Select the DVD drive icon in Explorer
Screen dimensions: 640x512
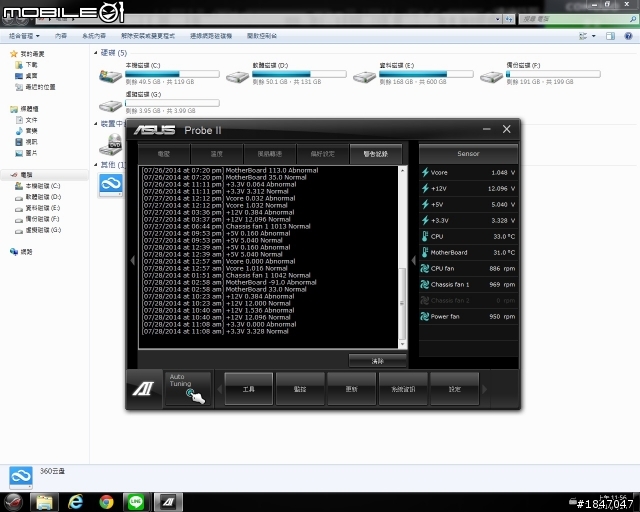point(111,145)
